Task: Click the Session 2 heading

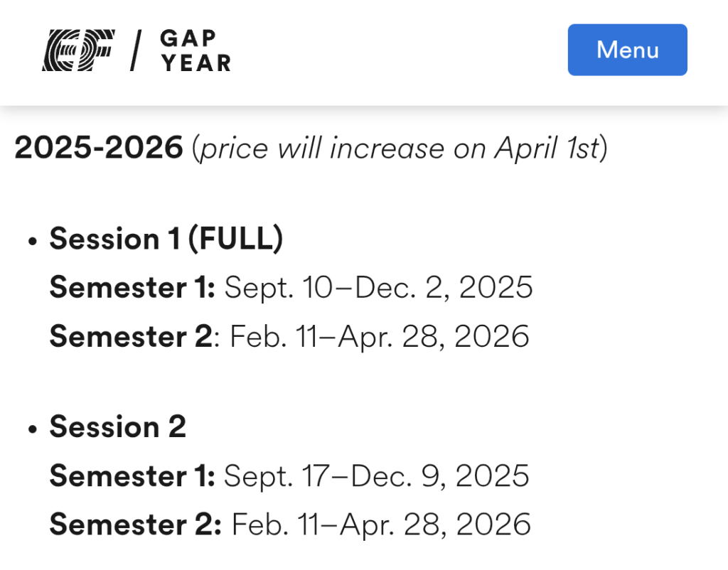Action: pos(117,427)
